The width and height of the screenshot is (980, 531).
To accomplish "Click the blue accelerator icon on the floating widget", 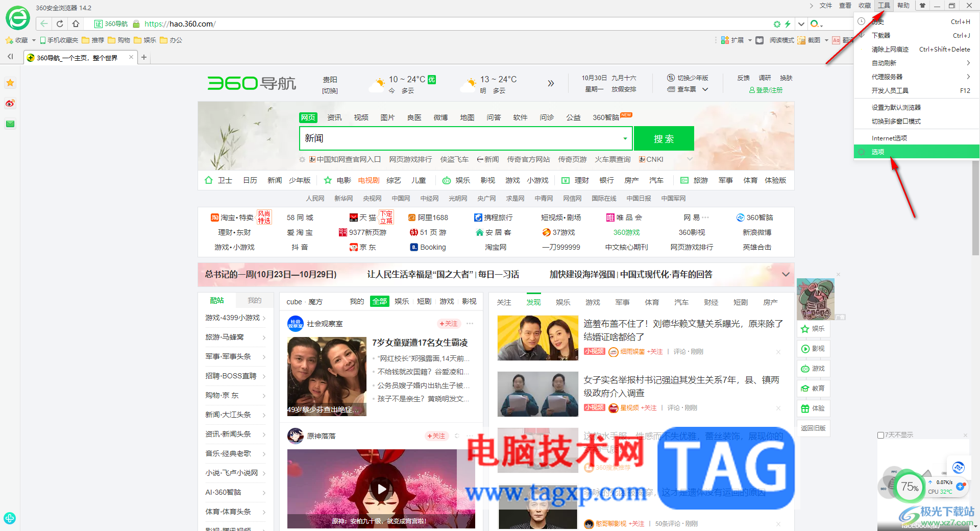I will point(958,467).
